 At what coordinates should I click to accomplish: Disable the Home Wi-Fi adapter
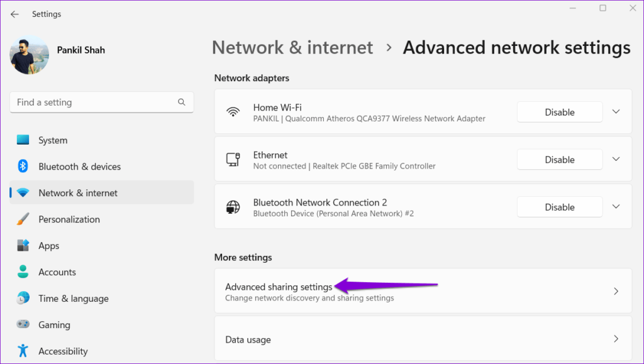[559, 112]
